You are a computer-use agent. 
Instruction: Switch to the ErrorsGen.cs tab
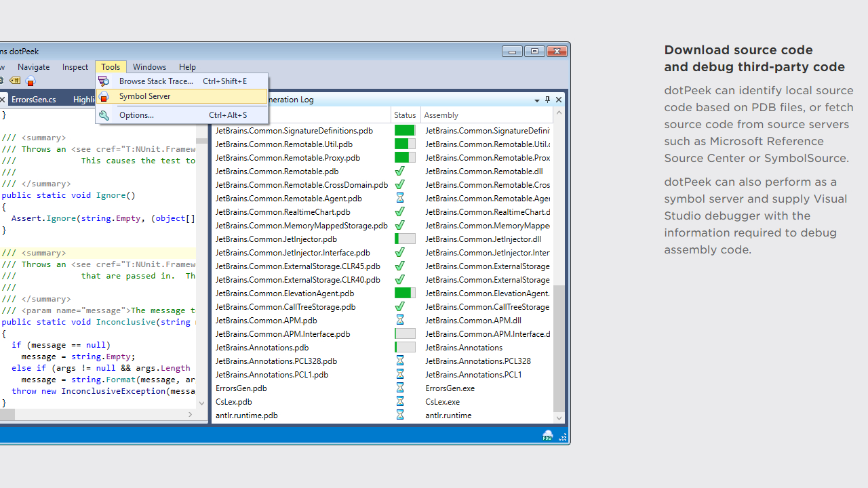(x=34, y=100)
